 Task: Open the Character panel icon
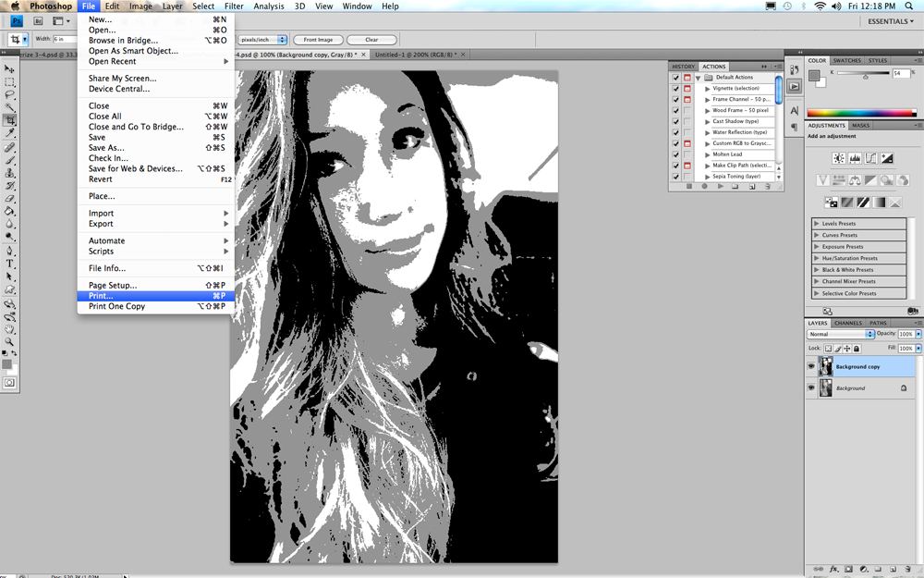point(795,110)
